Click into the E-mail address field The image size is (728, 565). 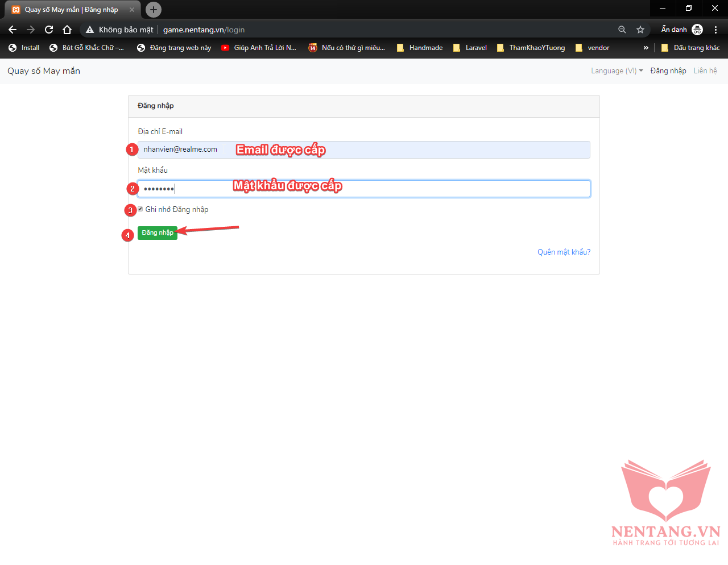click(x=364, y=149)
